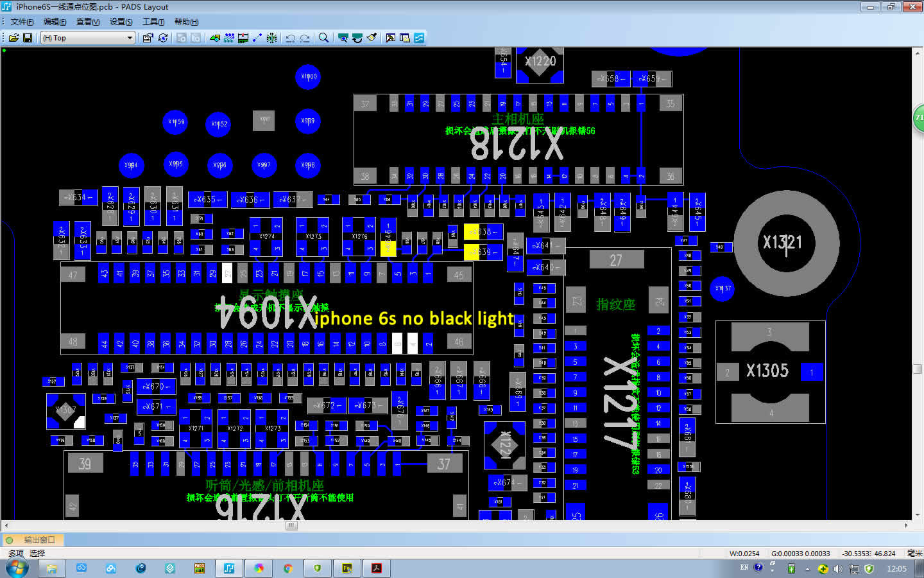
Task: Click the horizontal scrollbar thumb
Action: [291, 525]
